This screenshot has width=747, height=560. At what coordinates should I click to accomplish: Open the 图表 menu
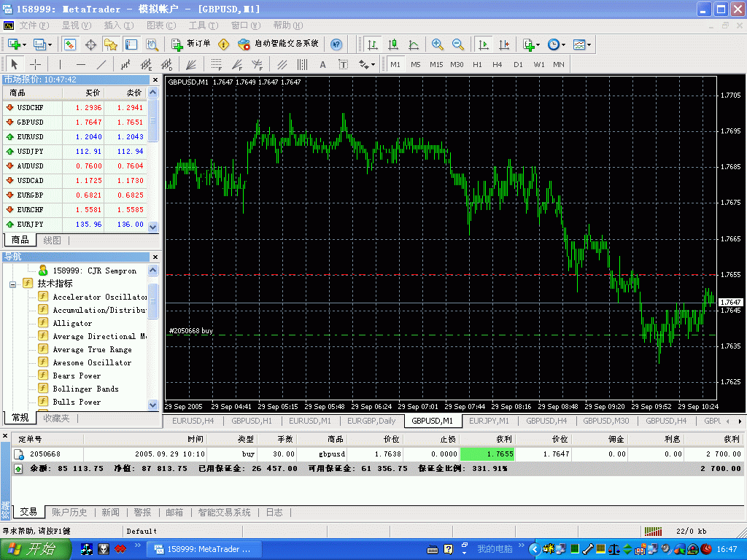pyautogui.click(x=160, y=26)
